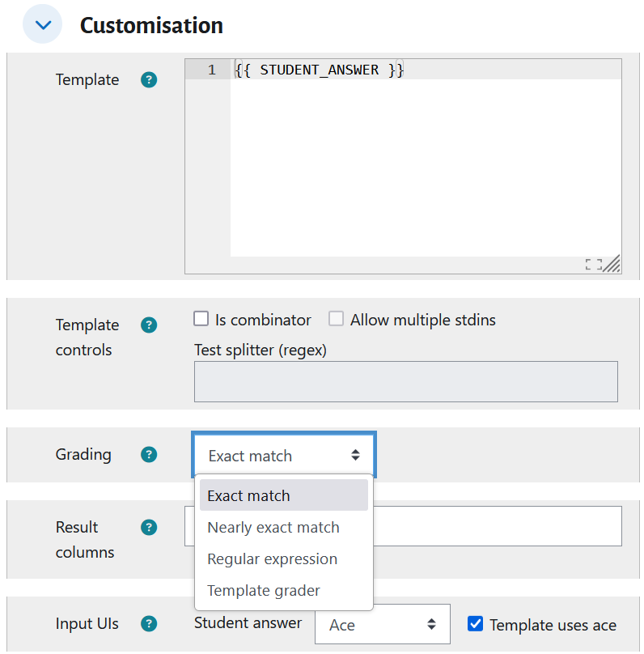Open help for Input UIs
The width and height of the screenshot is (644, 654).
[149, 623]
